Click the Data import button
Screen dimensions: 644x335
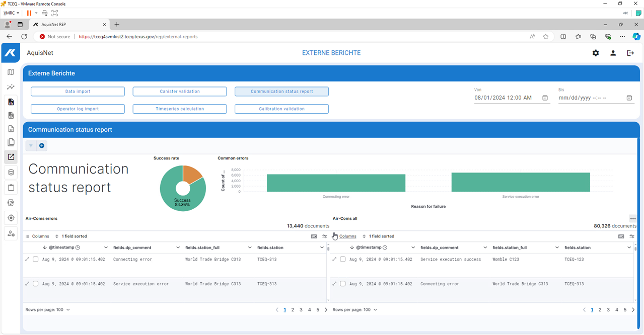(78, 92)
